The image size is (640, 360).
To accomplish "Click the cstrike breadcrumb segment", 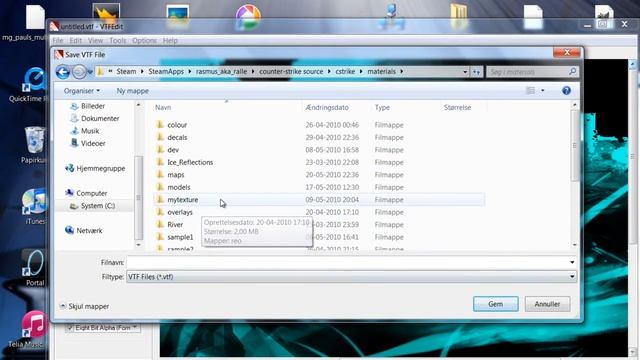I will [345, 71].
